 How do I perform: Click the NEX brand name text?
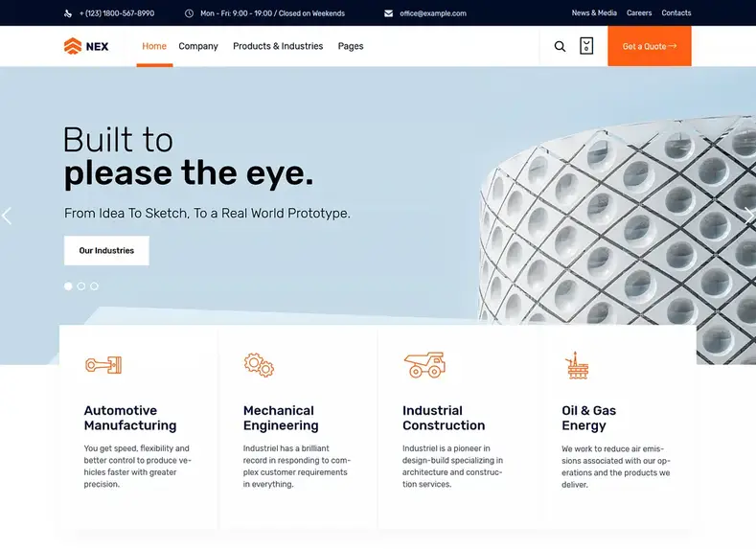pyautogui.click(x=98, y=47)
